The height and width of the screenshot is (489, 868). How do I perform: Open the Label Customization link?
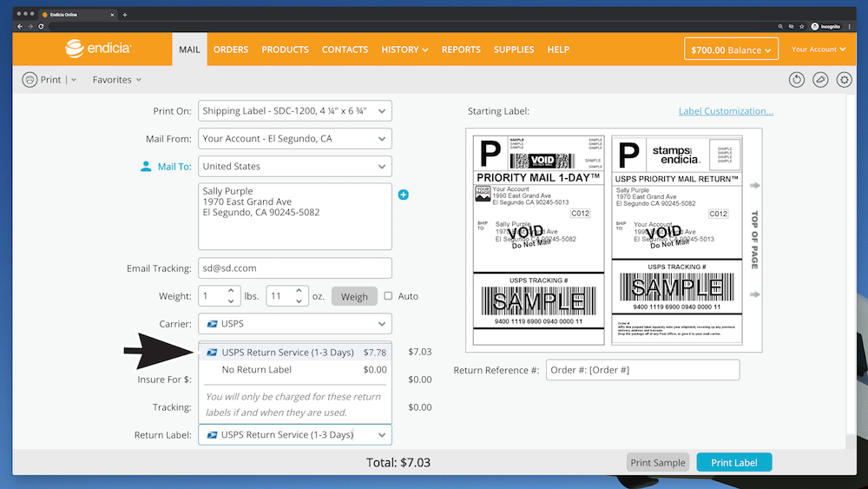726,111
